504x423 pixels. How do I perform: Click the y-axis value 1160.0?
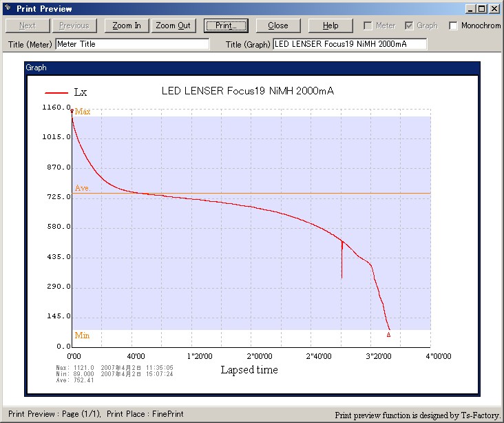click(x=56, y=107)
